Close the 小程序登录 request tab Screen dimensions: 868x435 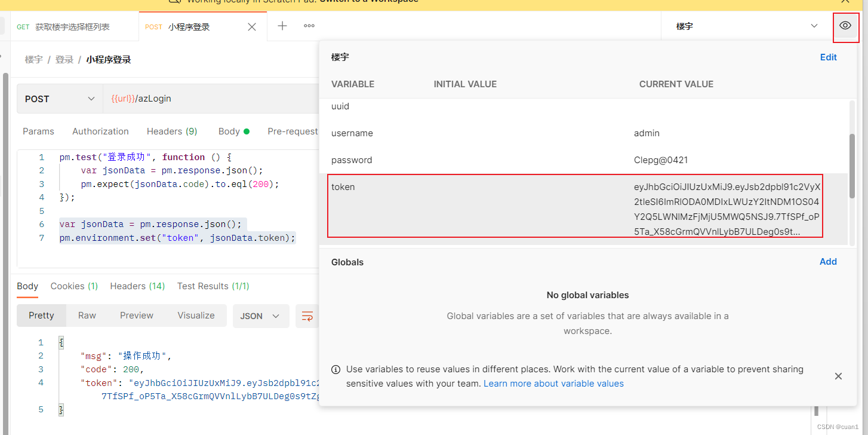[x=252, y=27]
